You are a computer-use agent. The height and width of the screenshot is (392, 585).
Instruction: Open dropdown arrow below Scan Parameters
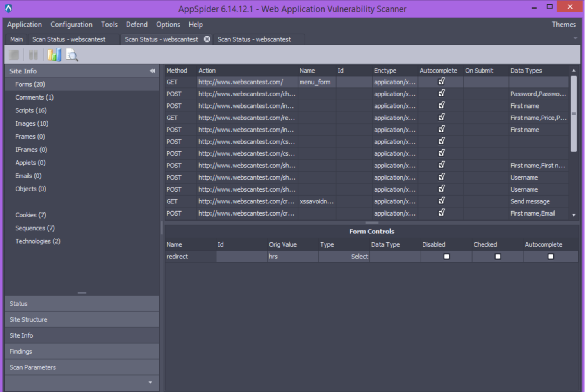(x=150, y=383)
